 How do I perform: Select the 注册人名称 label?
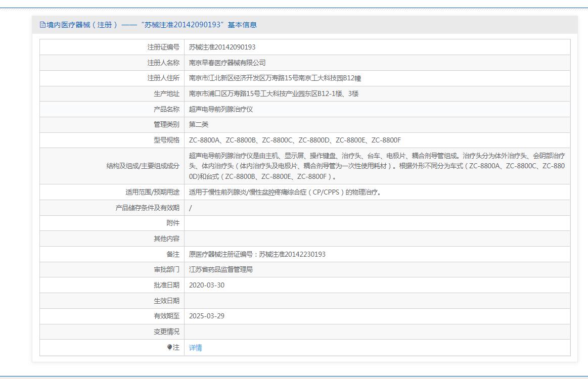(x=163, y=63)
